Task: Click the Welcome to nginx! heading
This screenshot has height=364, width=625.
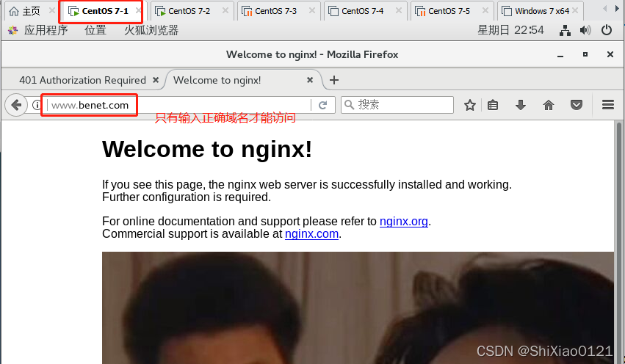Action: click(207, 150)
